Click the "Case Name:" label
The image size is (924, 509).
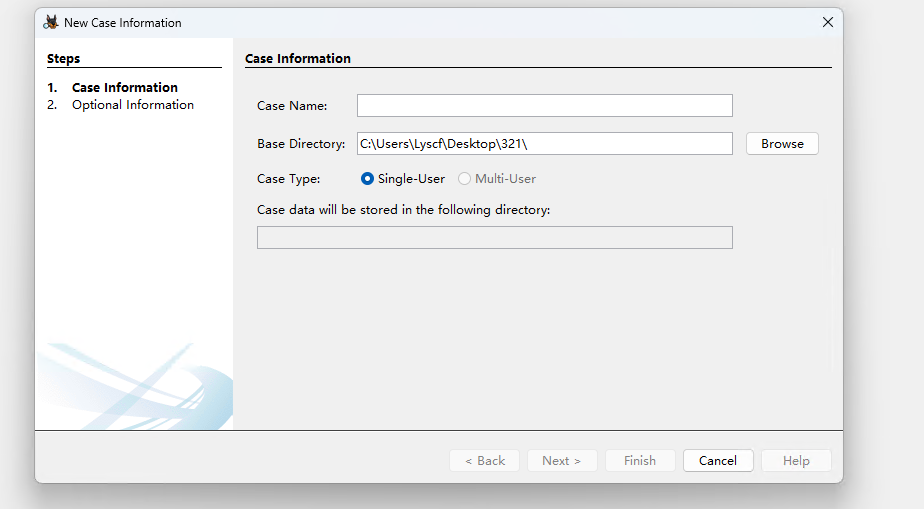[292, 106]
